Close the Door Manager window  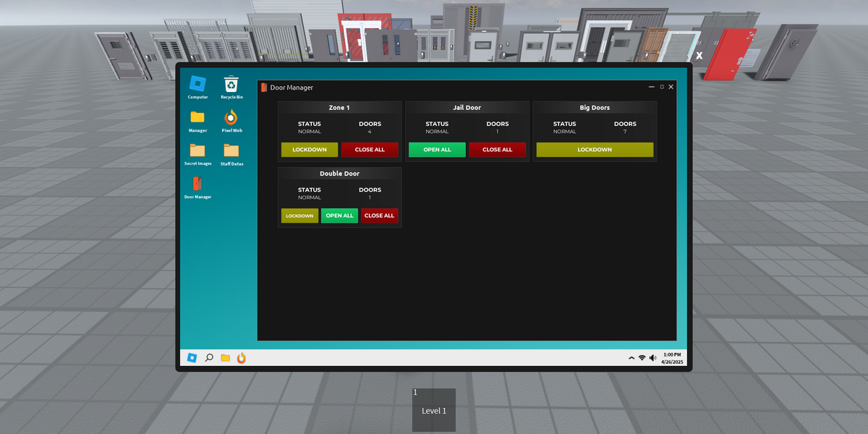(671, 87)
